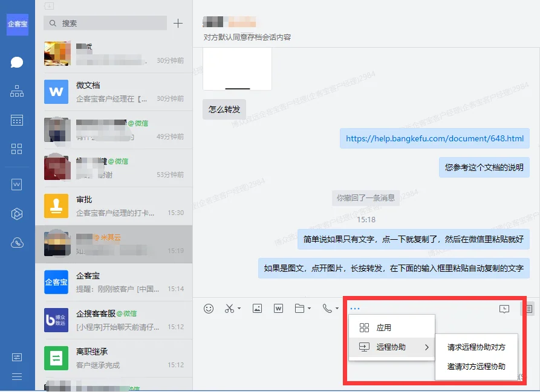Open the settings sliders icon in sidebar
This screenshot has width=540, height=392.
[x=17, y=358]
